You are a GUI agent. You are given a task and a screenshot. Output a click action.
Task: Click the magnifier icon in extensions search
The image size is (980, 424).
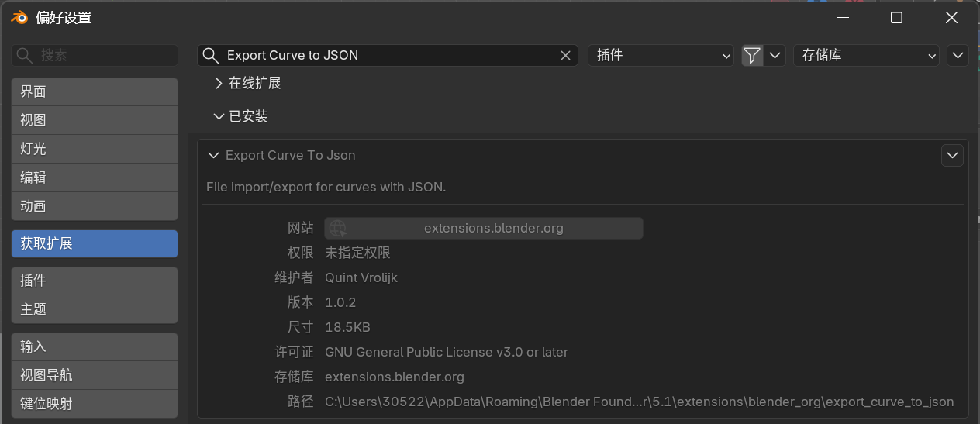point(210,55)
